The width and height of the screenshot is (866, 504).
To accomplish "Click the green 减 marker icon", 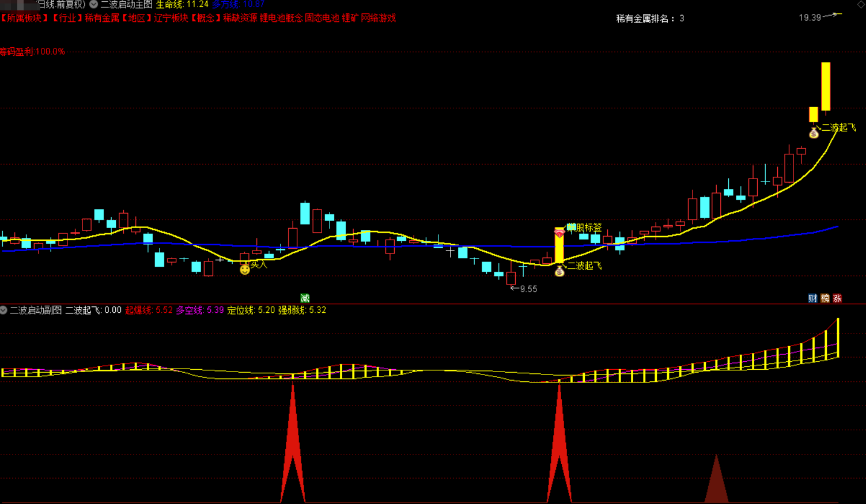I will click(305, 298).
